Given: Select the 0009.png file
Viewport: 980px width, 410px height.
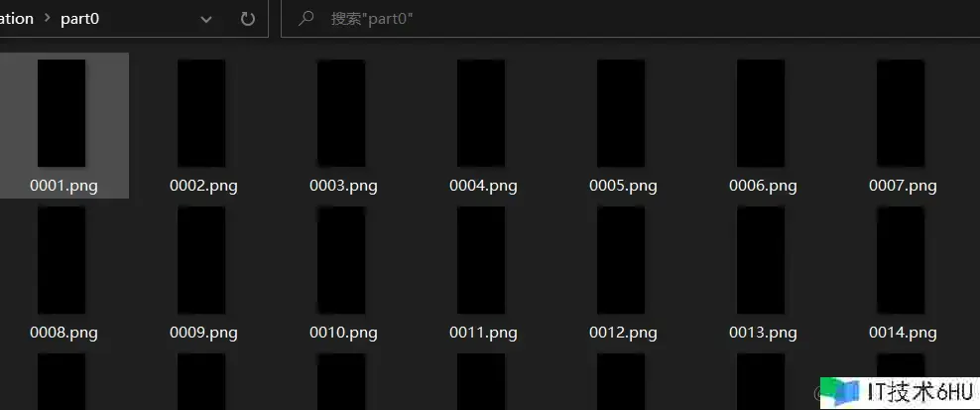Looking at the screenshot, I should (x=203, y=272).
